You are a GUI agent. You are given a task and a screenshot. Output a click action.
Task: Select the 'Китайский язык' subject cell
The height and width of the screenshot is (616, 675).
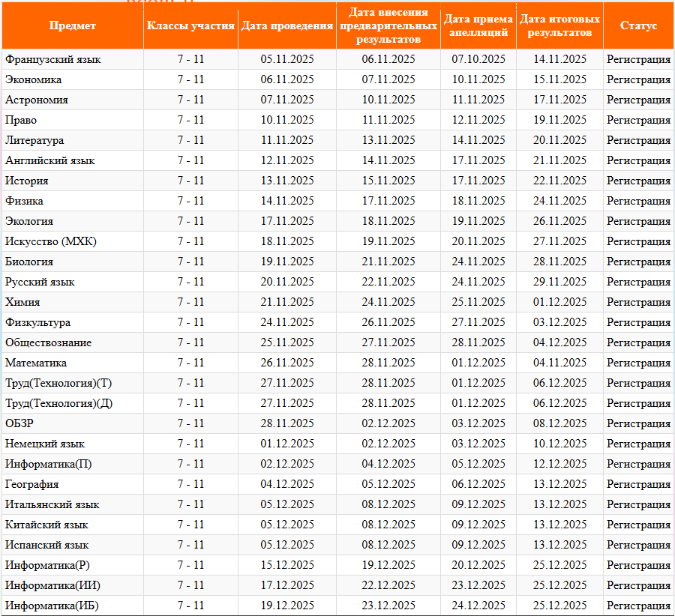pyautogui.click(x=46, y=525)
